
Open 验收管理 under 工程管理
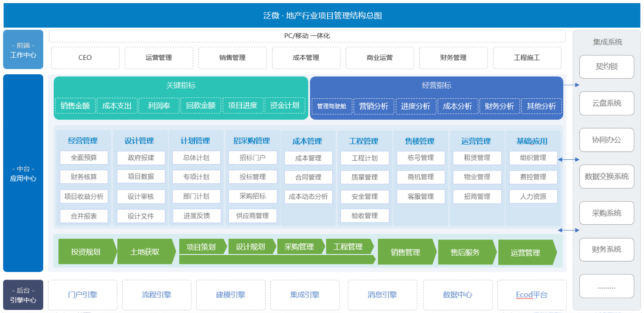click(x=364, y=216)
